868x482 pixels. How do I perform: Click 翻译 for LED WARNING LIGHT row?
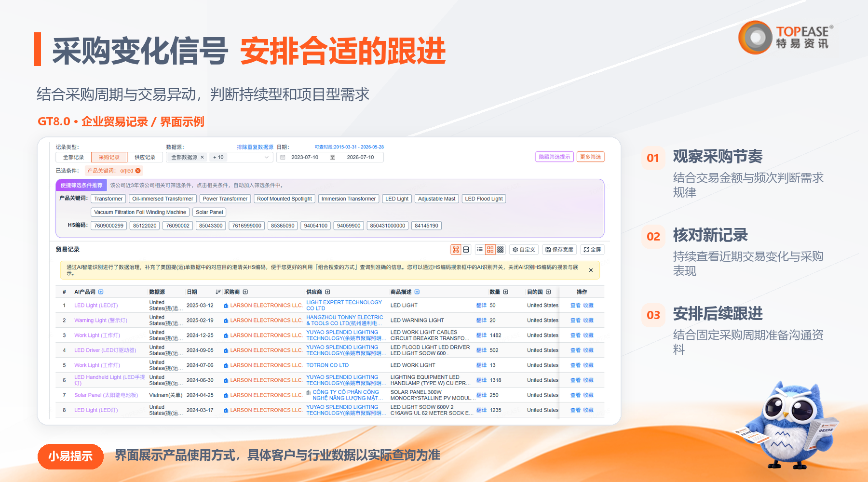(481, 321)
